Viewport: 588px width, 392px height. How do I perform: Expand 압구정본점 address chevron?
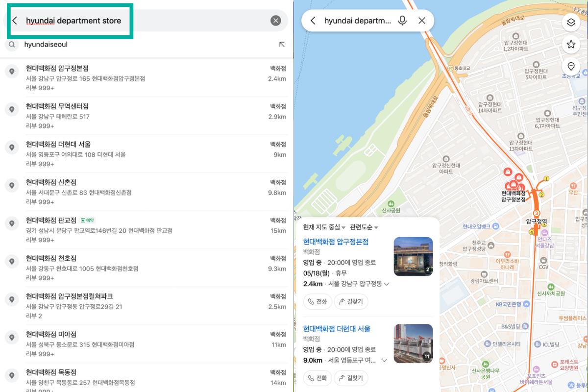point(387,284)
